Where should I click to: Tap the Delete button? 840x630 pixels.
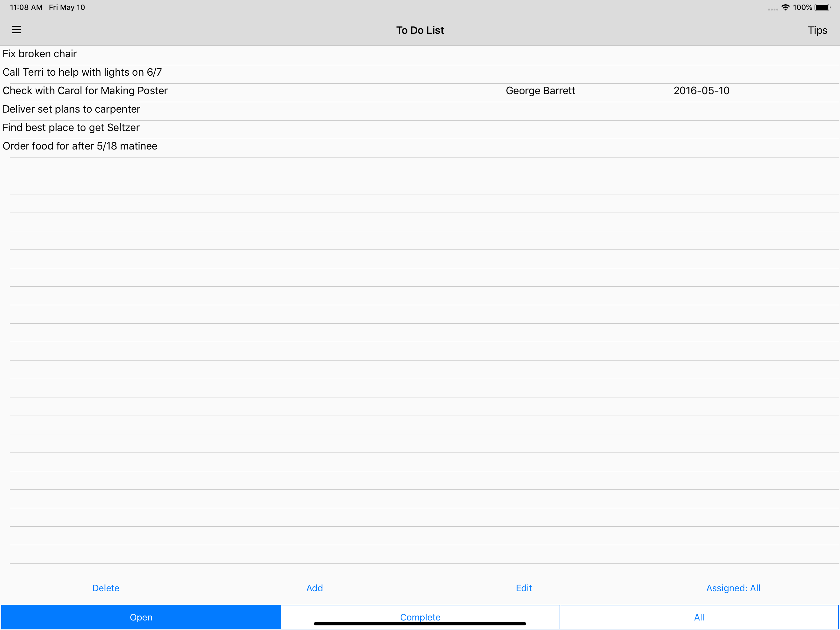tap(105, 588)
